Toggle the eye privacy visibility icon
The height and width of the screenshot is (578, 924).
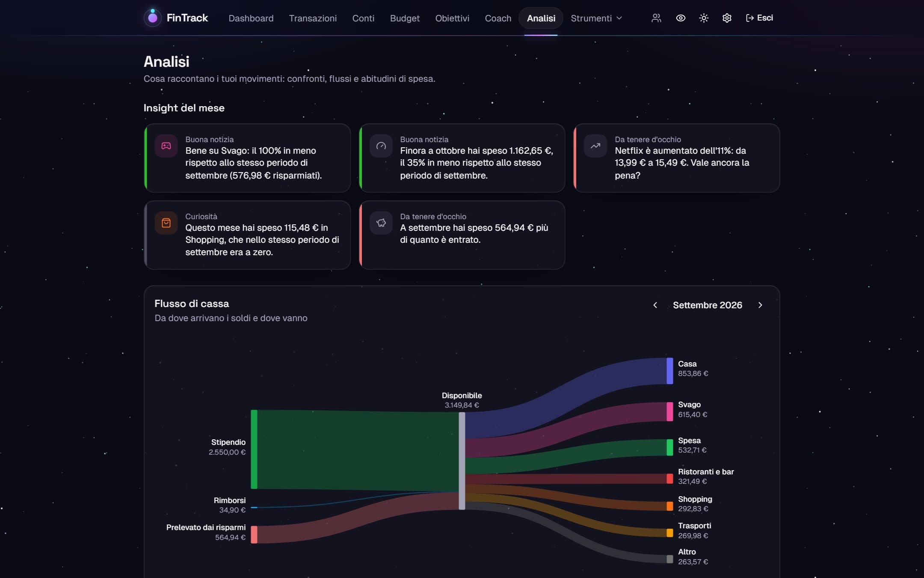click(x=681, y=18)
